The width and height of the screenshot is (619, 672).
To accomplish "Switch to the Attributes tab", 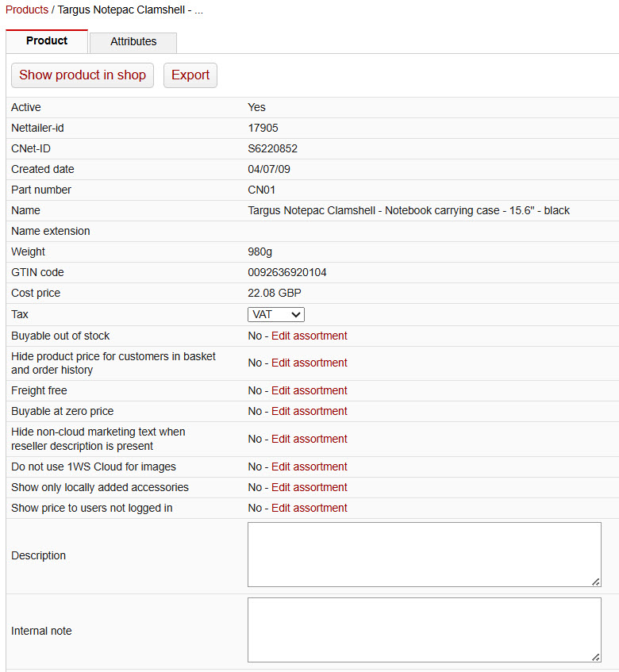I will click(x=133, y=42).
